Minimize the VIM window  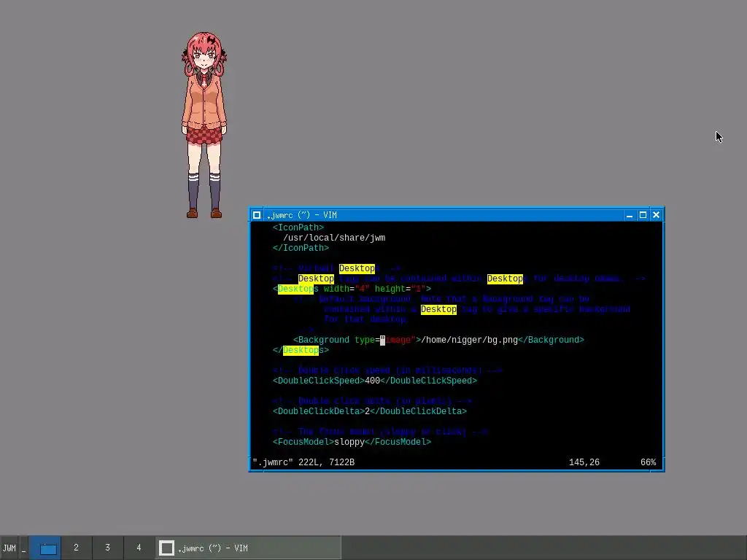[630, 215]
